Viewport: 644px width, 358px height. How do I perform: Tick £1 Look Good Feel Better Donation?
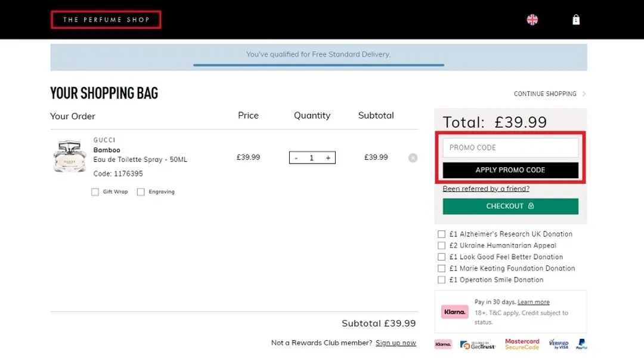pyautogui.click(x=441, y=257)
